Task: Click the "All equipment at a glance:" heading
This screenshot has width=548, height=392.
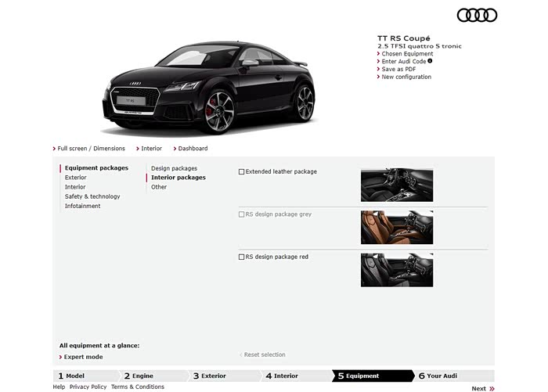Action: point(99,346)
